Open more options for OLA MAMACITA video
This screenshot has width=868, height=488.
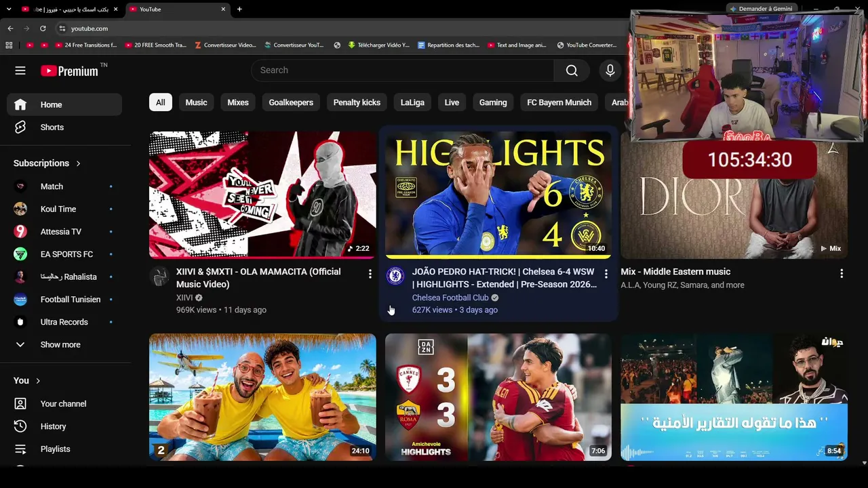click(370, 273)
